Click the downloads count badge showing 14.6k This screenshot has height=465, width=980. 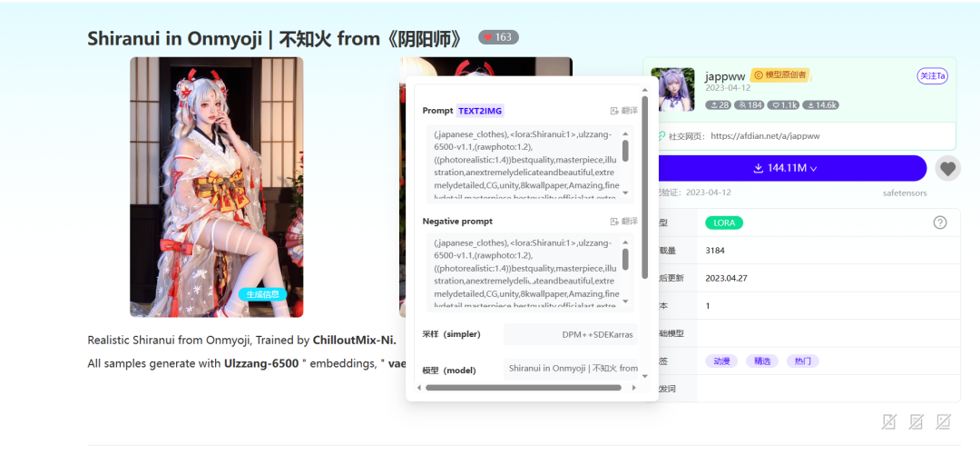click(820, 105)
